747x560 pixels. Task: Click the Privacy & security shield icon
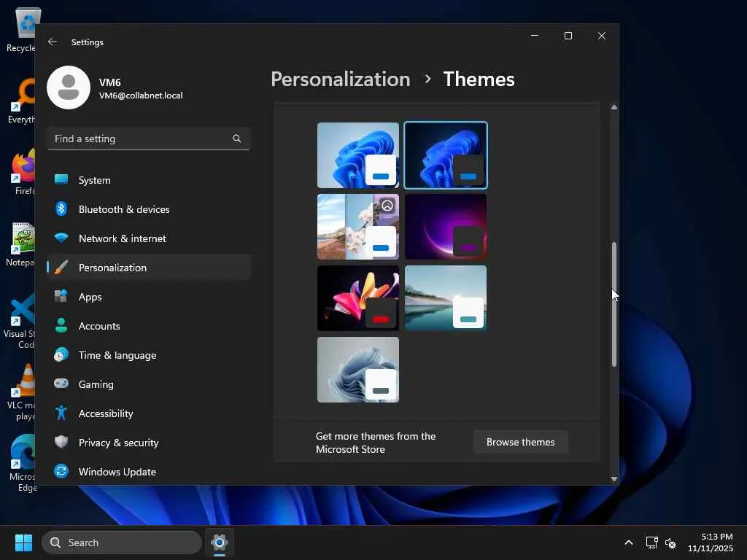(x=61, y=443)
